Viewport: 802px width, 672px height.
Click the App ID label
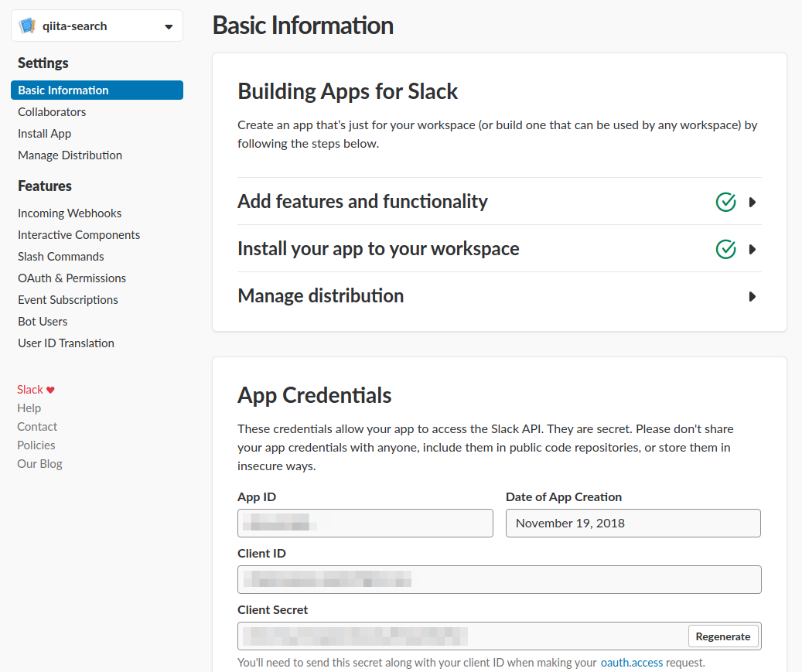pos(257,497)
